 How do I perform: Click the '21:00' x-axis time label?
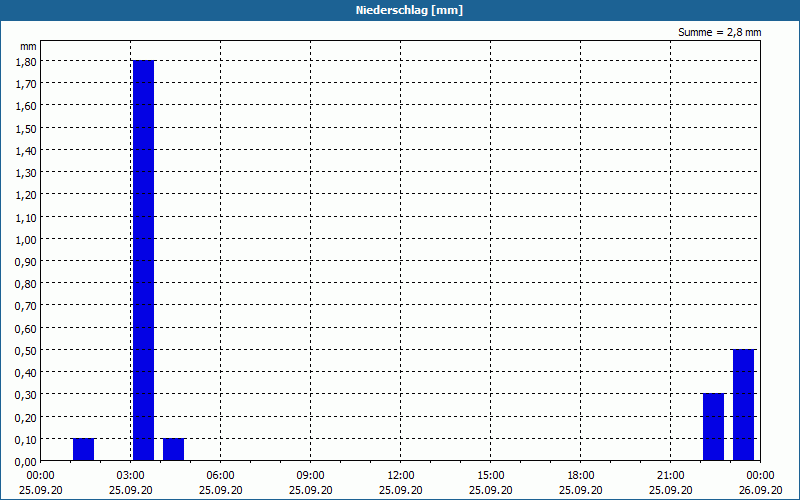click(670, 476)
